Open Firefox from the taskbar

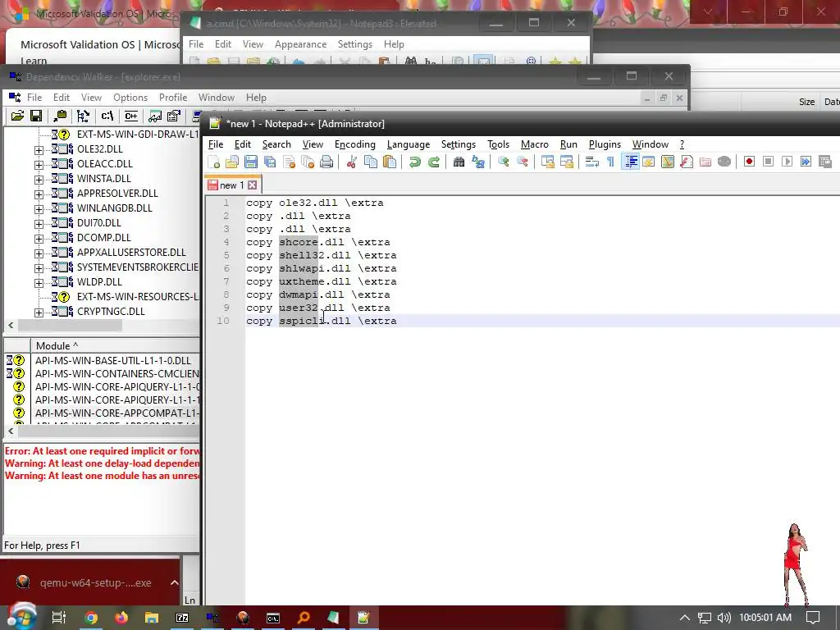[x=121, y=618]
